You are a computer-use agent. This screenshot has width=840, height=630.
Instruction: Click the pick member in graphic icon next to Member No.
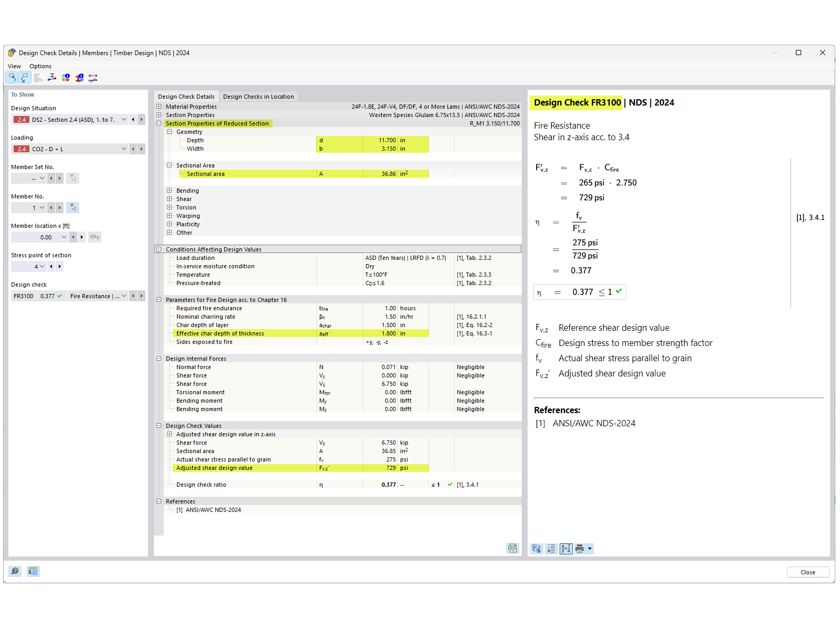click(73, 208)
